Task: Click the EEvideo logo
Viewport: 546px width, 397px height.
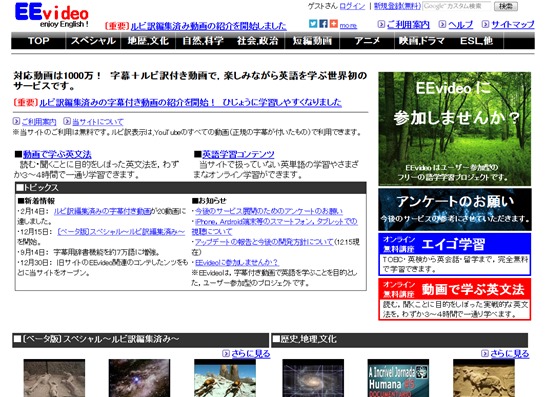Action: tap(52, 15)
